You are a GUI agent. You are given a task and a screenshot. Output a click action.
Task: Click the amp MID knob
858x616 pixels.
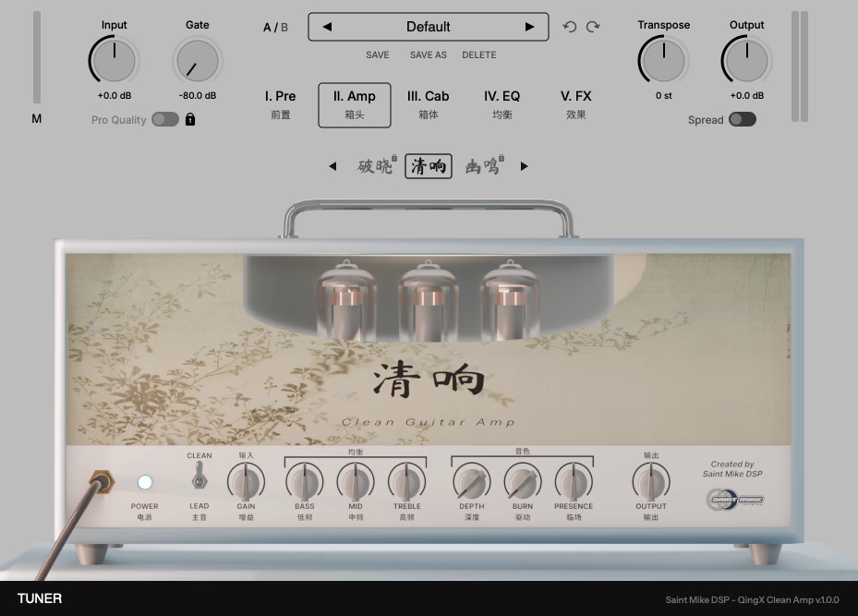[x=356, y=481]
